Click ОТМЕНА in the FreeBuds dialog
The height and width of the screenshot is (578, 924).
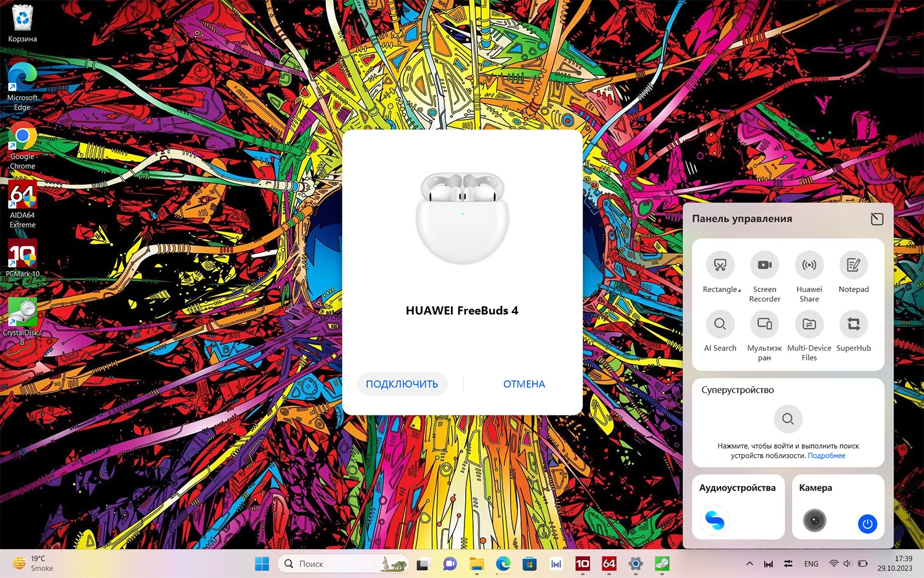point(524,384)
